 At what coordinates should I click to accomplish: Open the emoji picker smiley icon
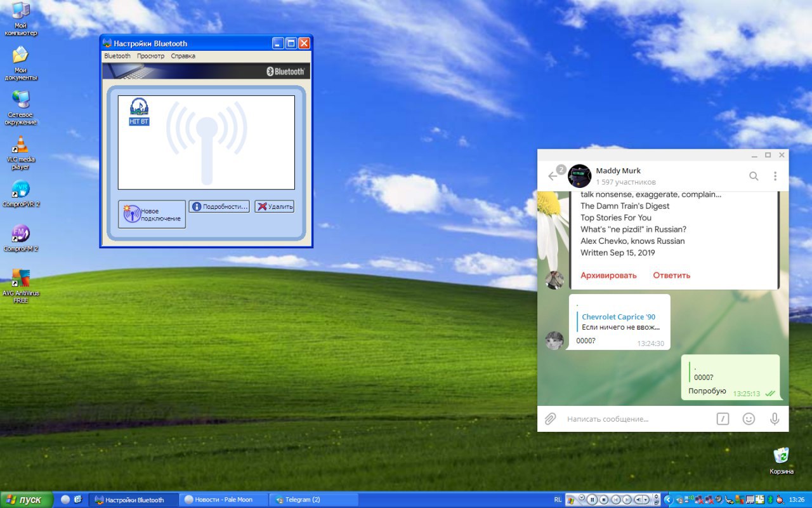[x=749, y=419]
